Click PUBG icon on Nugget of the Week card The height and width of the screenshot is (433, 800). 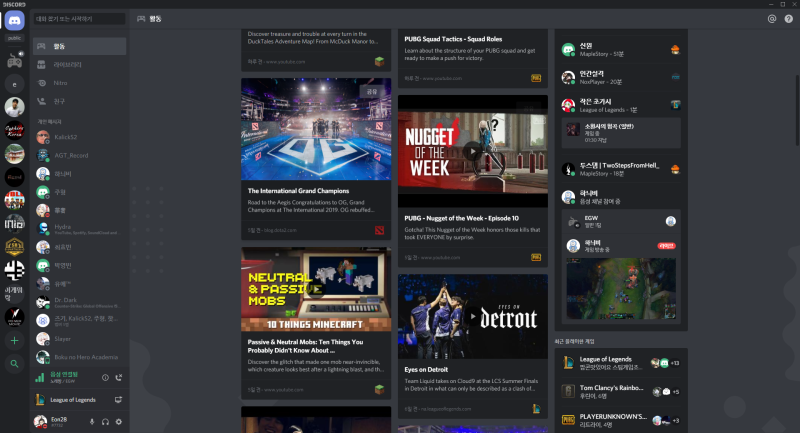click(536, 258)
